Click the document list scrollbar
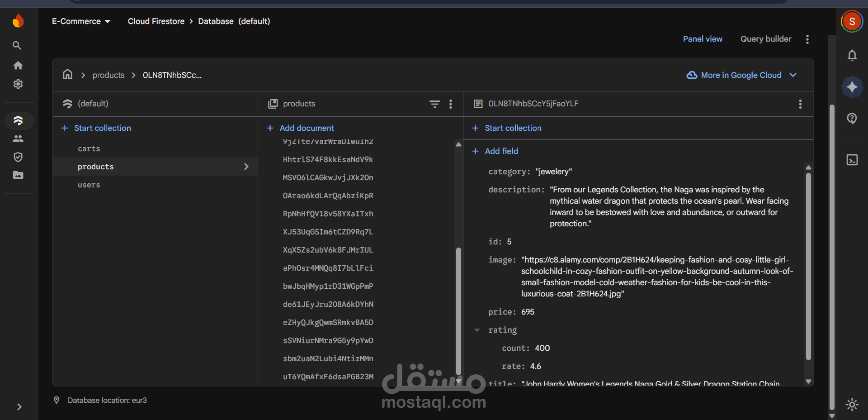Image resolution: width=868 pixels, height=420 pixels. coord(458,311)
